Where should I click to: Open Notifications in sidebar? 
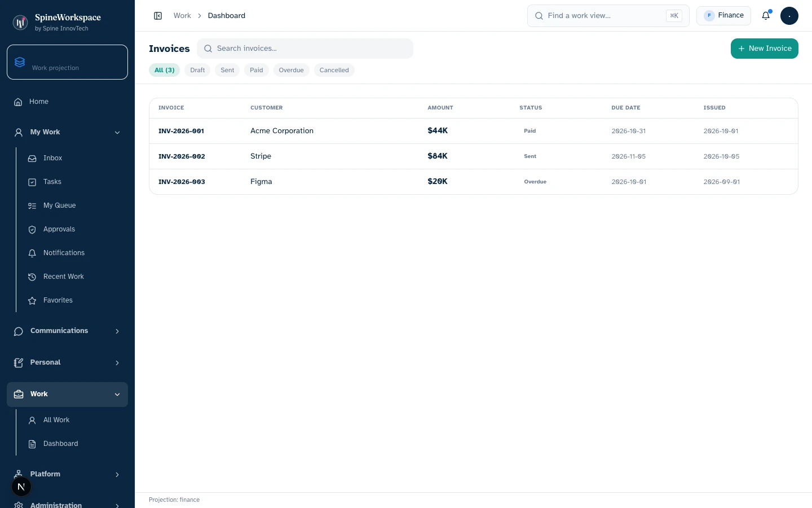[x=74, y=253]
